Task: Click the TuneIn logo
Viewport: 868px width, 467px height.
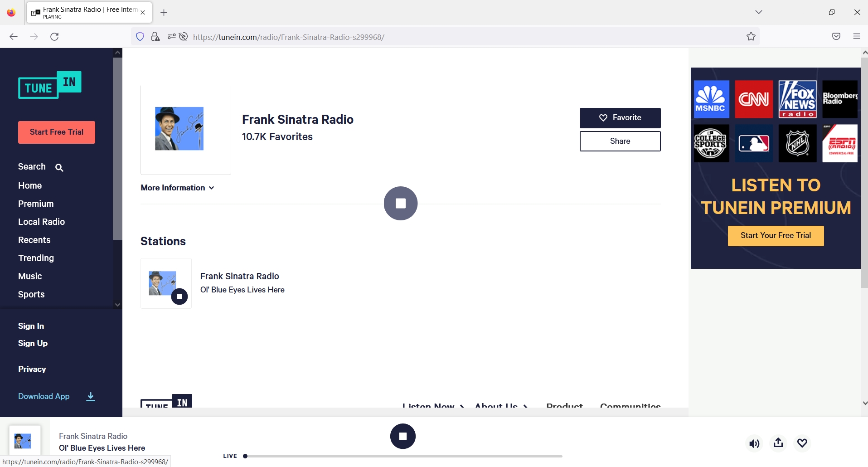Action: click(50, 84)
